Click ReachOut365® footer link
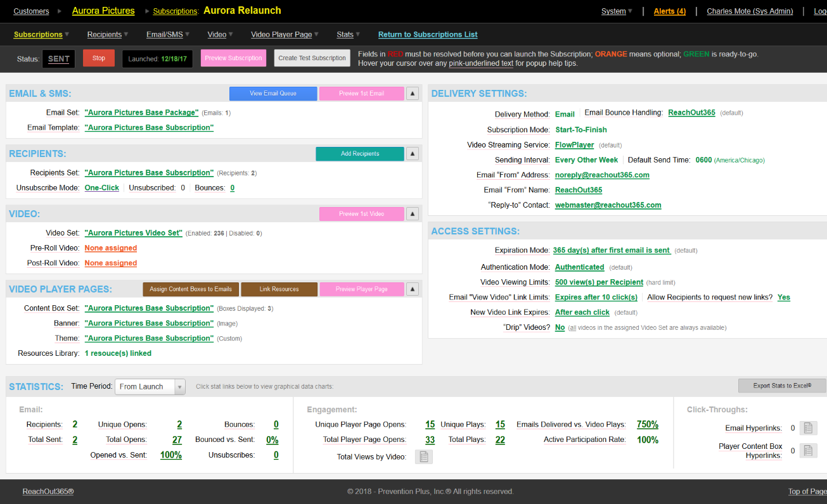This screenshot has width=827, height=504. [49, 492]
